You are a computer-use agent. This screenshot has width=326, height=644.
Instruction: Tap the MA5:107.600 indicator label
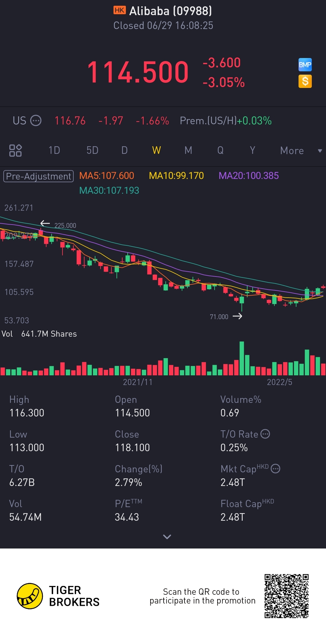(107, 176)
